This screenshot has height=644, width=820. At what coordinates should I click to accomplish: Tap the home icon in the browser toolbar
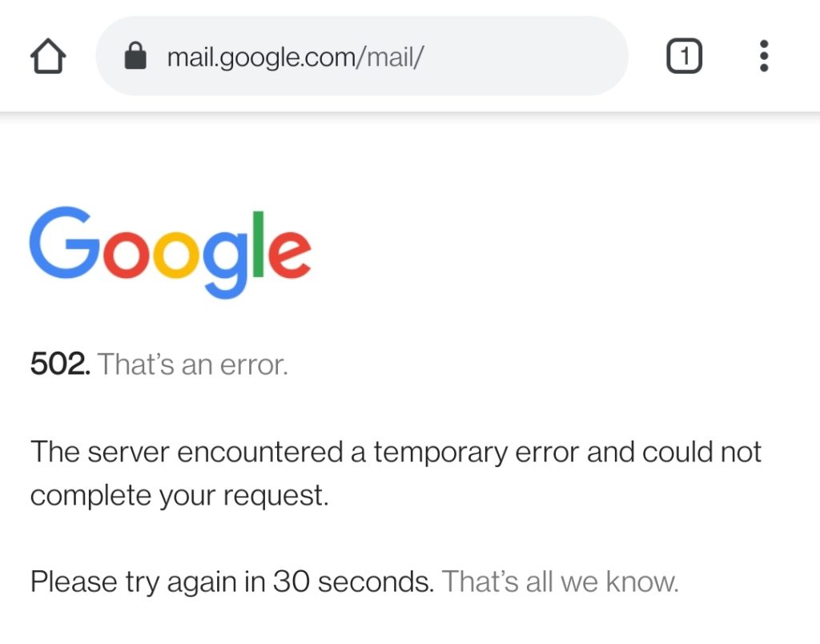click(x=48, y=57)
